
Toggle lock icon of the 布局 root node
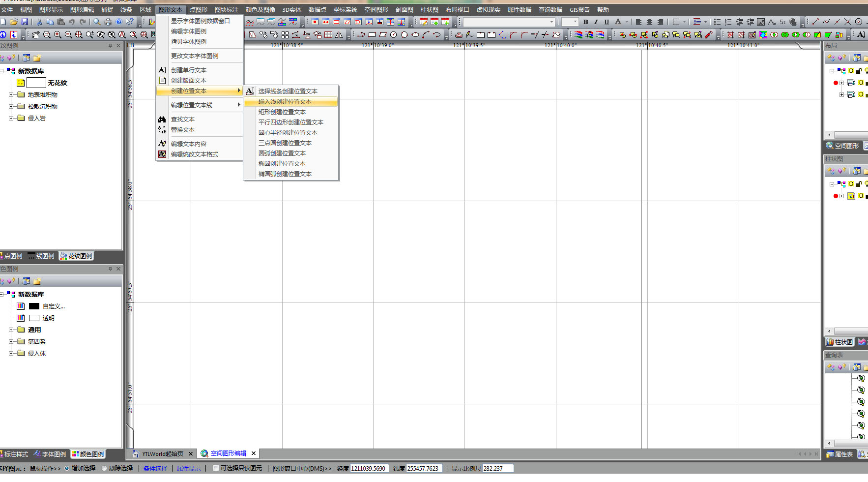pyautogui.click(x=859, y=71)
